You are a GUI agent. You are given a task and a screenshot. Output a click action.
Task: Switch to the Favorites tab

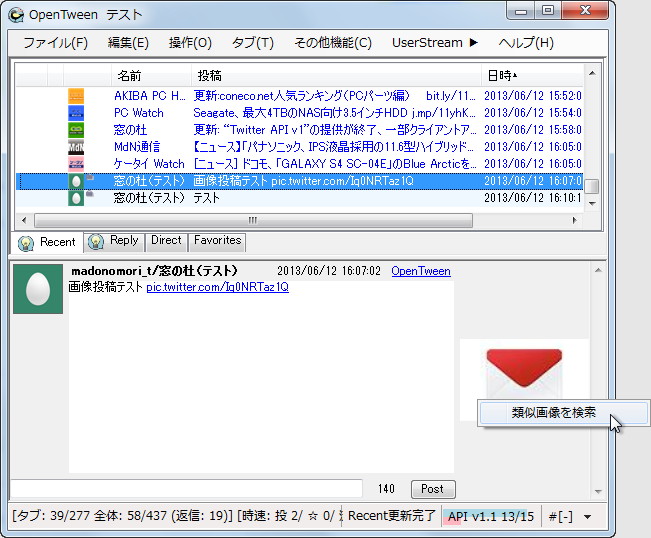click(217, 241)
